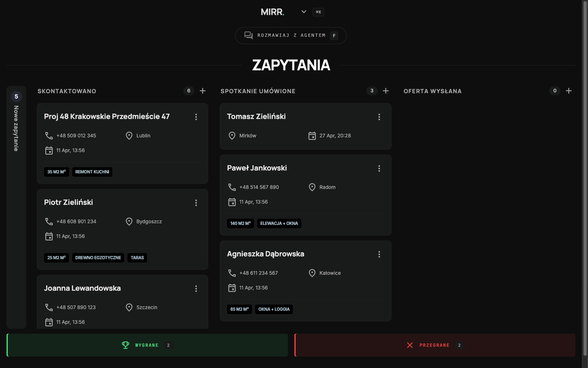Click the Skontaktowano column heading
Screen dimensions: 588x368
pos(67,91)
